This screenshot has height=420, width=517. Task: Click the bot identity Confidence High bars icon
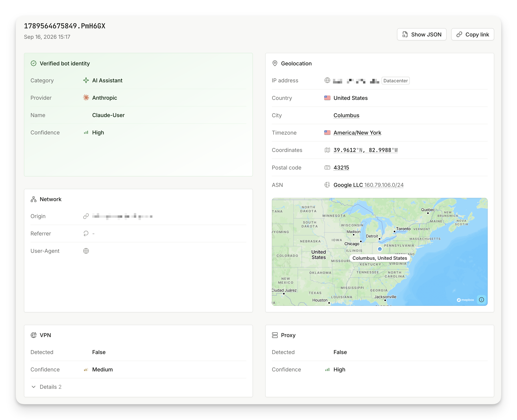(x=86, y=133)
